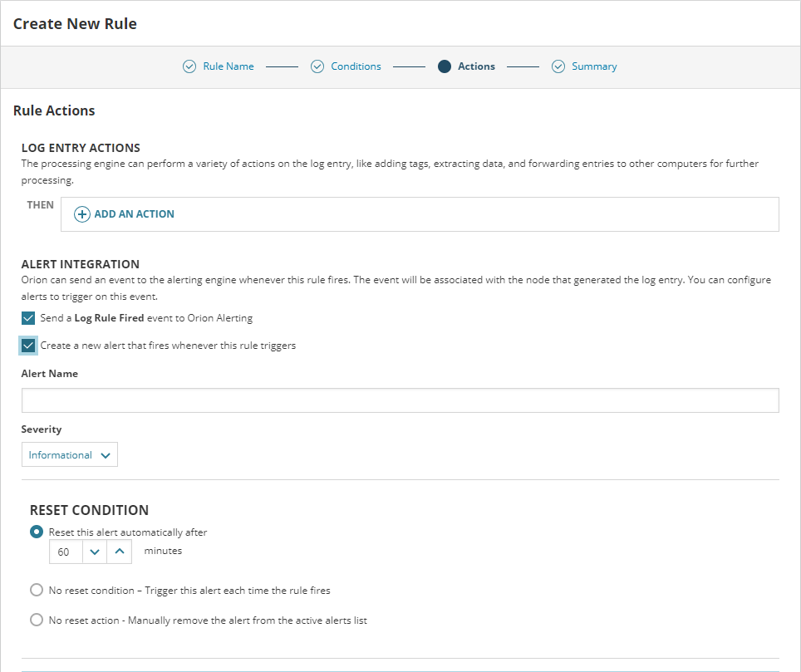The image size is (801, 672).
Task: Increase reset minutes with up arrow
Action: [x=120, y=552]
